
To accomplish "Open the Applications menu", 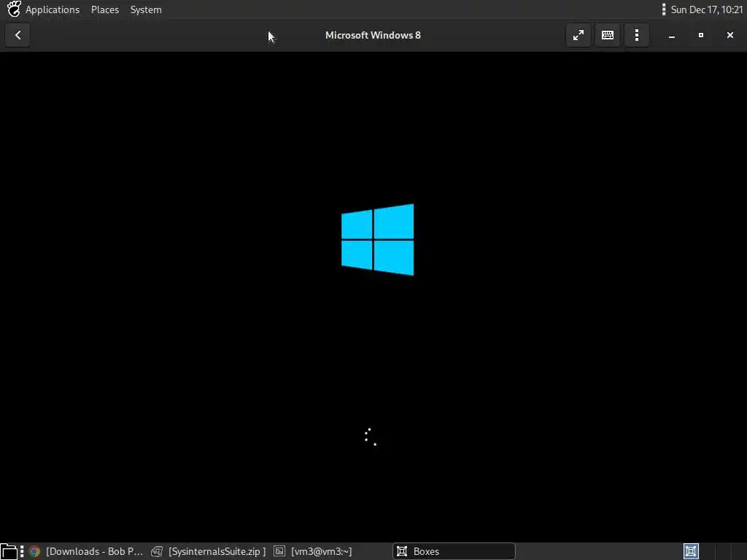I will click(x=53, y=9).
